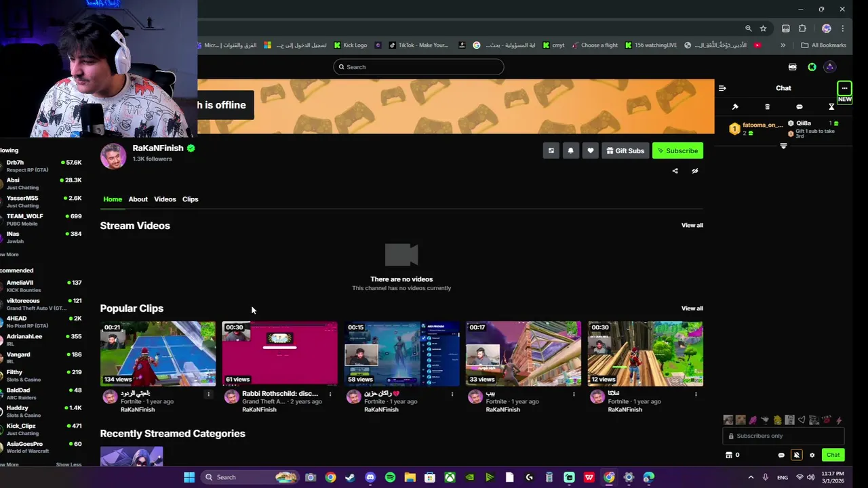Click the bell notification button on channel
This screenshot has width=868, height=488.
[570, 150]
